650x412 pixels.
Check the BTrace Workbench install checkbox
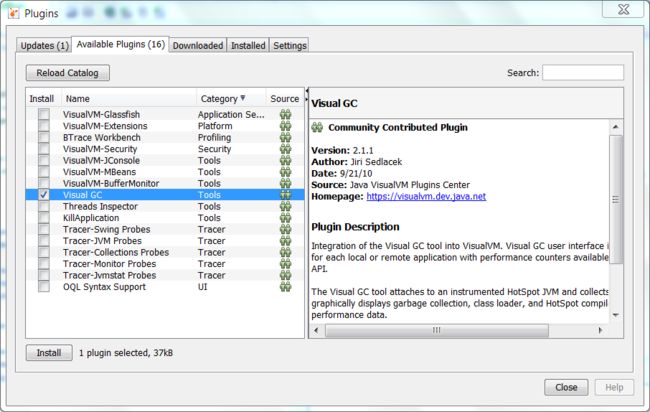44,138
